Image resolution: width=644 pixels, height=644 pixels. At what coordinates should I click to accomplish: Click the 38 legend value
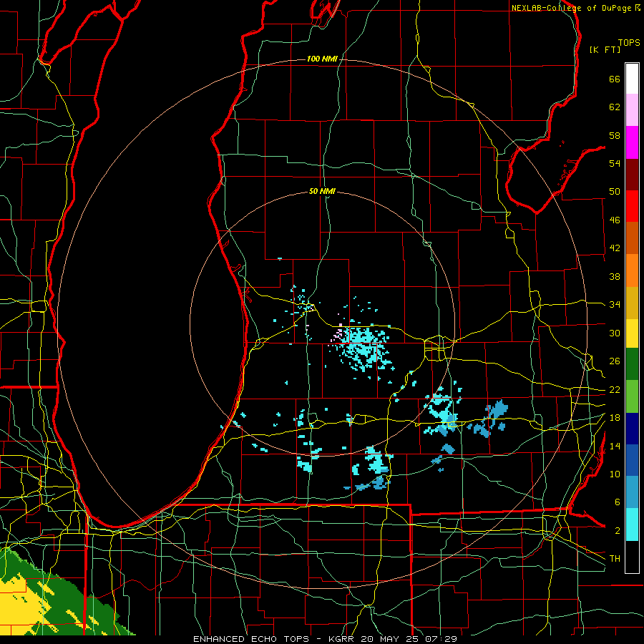pyautogui.click(x=615, y=276)
